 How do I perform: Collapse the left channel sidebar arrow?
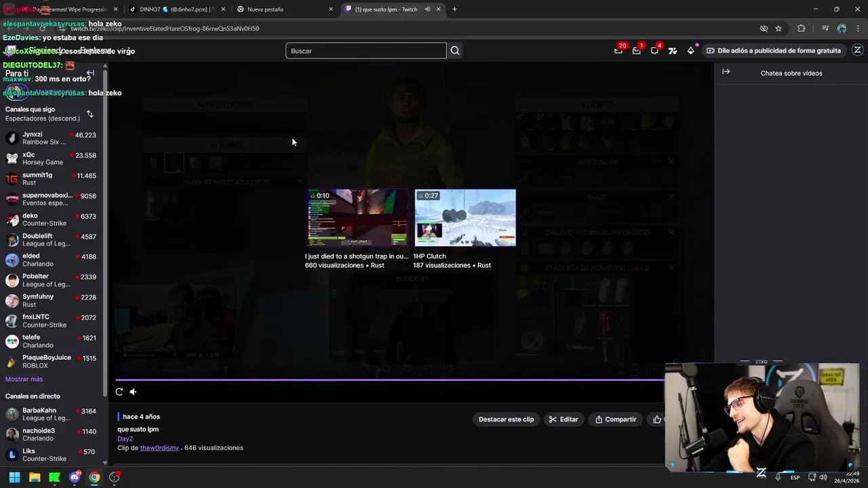(90, 73)
